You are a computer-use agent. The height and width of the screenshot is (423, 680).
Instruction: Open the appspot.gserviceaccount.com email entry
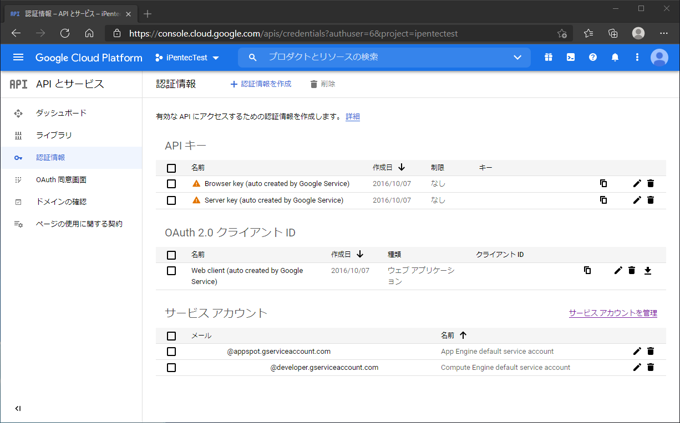pos(278,351)
